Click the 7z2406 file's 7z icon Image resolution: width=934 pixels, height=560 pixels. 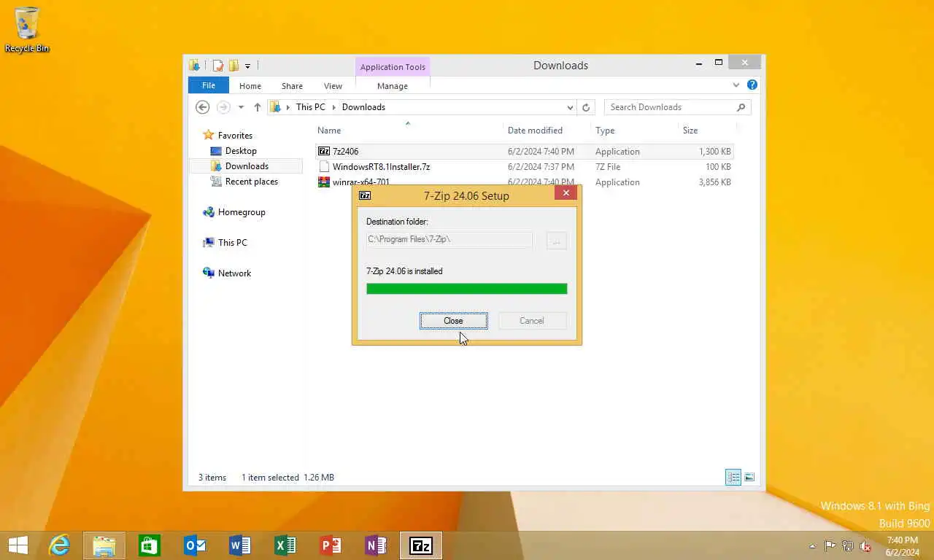click(324, 152)
